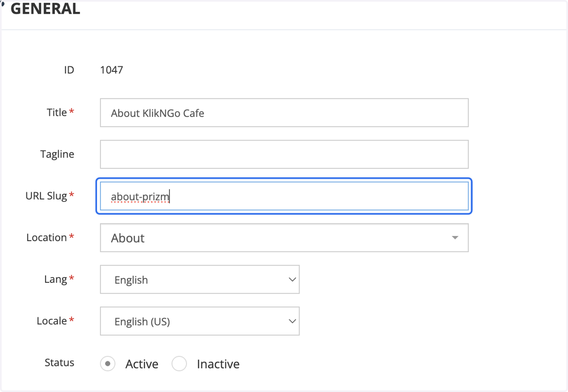Select the Active status radio button
Viewport: 568px width, 392px height.
(108, 364)
